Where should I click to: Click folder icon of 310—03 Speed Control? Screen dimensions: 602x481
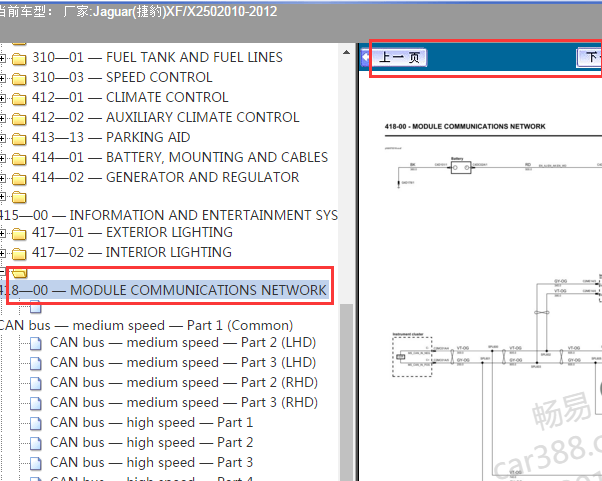coord(19,79)
